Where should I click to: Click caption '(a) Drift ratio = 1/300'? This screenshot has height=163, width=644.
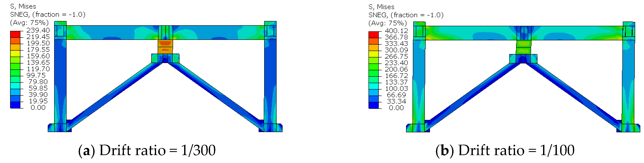[x=147, y=150]
